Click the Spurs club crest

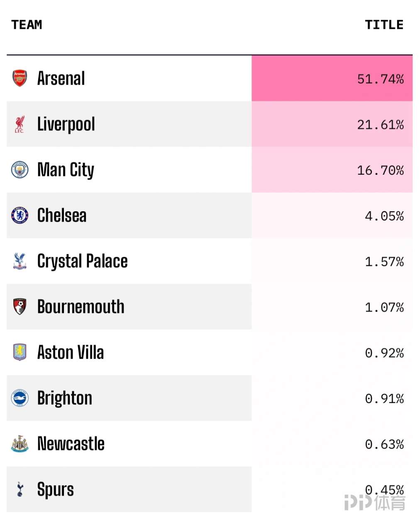point(20,489)
